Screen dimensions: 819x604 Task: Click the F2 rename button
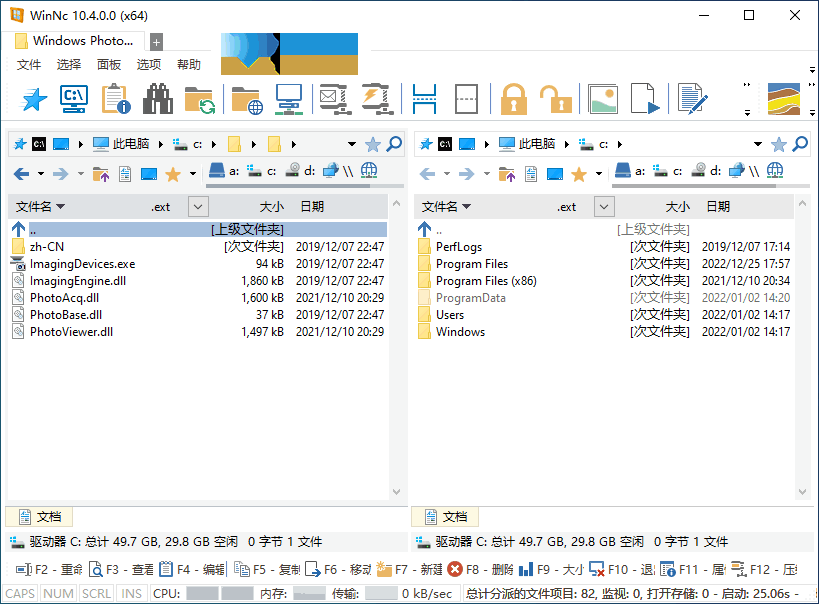click(x=49, y=570)
